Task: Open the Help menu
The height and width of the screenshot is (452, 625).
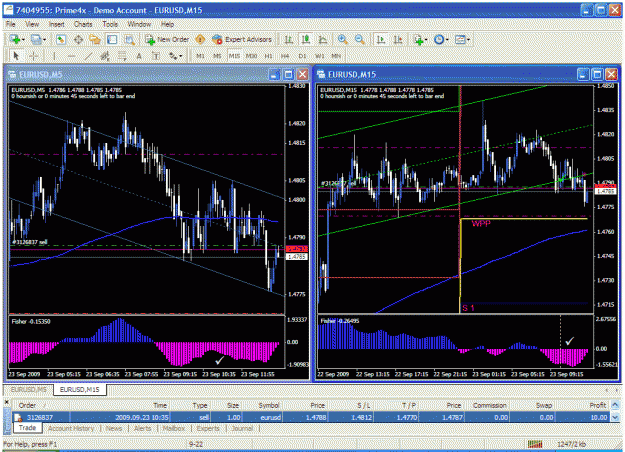Action: point(167,24)
